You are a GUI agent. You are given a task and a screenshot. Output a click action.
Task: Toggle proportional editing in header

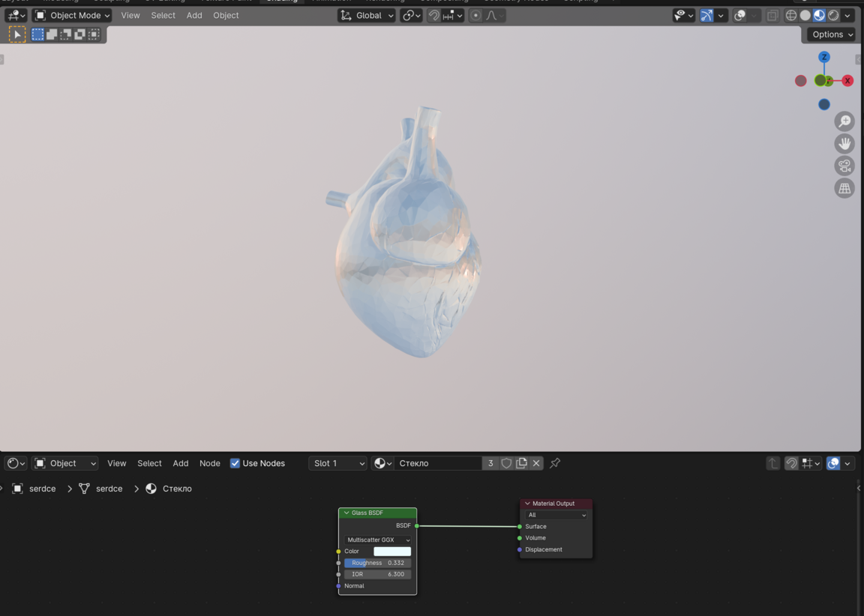point(475,15)
